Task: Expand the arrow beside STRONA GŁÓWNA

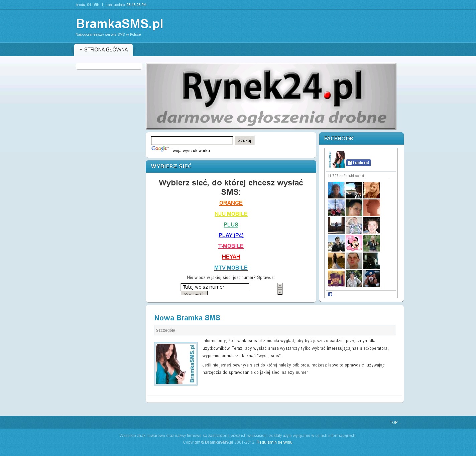Action: coord(81,49)
